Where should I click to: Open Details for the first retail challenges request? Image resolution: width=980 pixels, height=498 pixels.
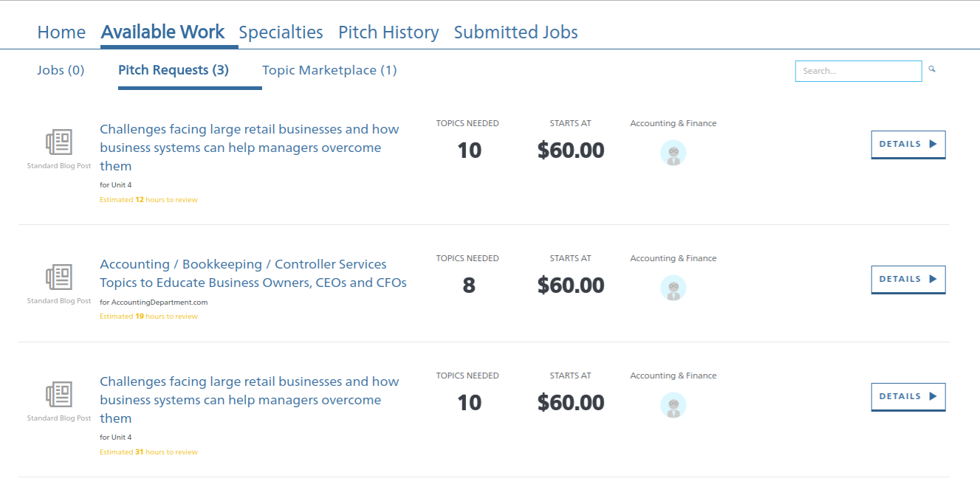coord(908,145)
